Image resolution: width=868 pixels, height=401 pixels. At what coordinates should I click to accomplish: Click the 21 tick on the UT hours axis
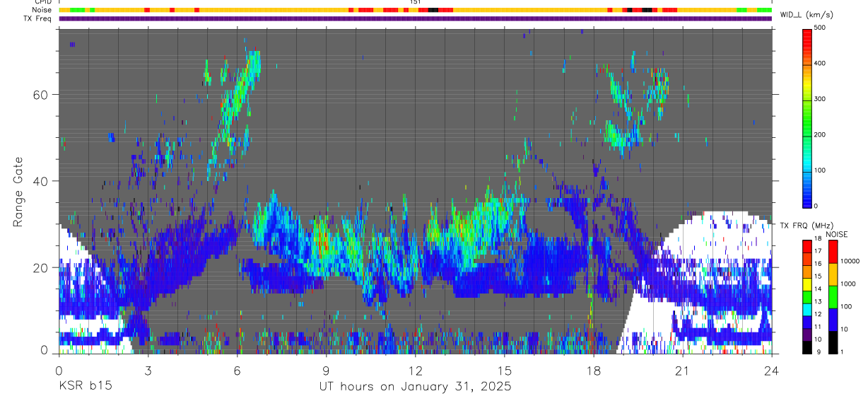[683, 370]
